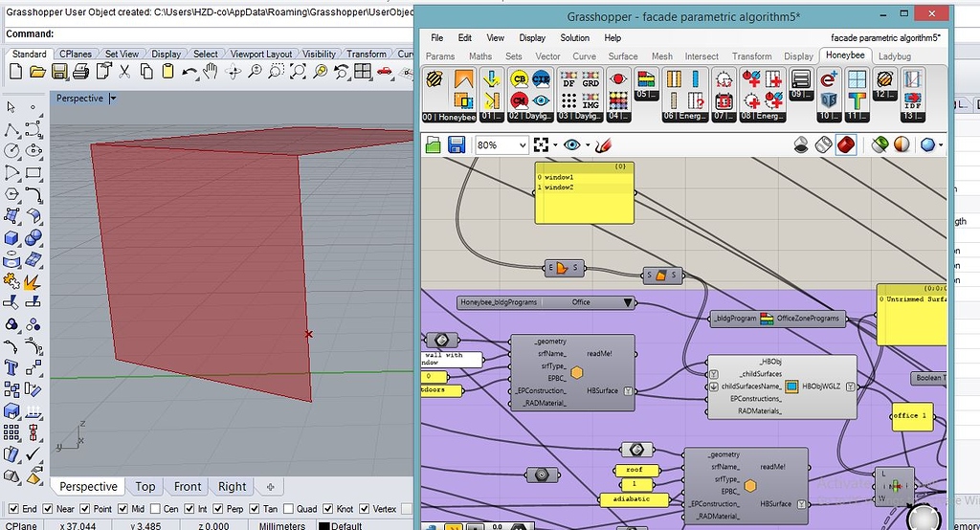Open the Perspective viewport title dropdown arrow
Viewport: 980px width, 530px height.
click(x=113, y=99)
